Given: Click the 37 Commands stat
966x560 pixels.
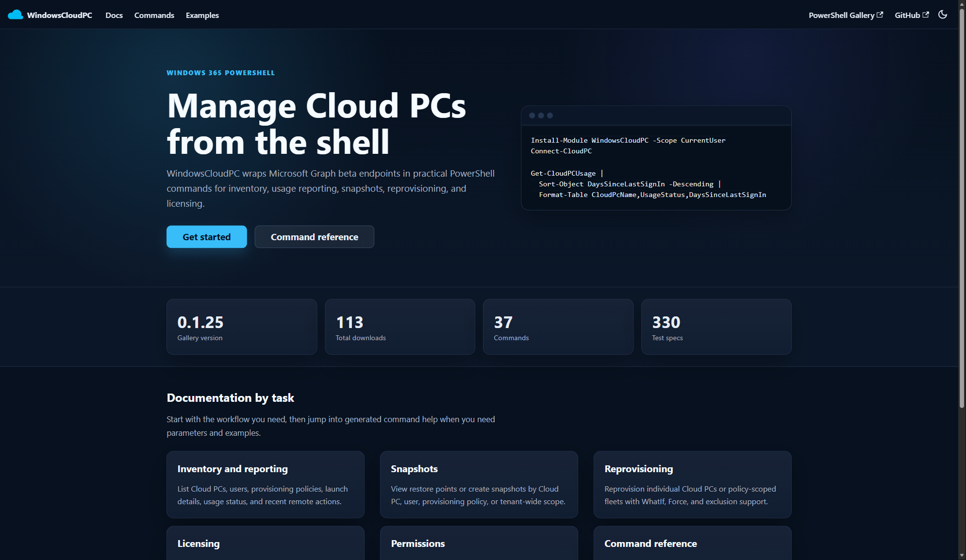Looking at the screenshot, I should pyautogui.click(x=558, y=327).
